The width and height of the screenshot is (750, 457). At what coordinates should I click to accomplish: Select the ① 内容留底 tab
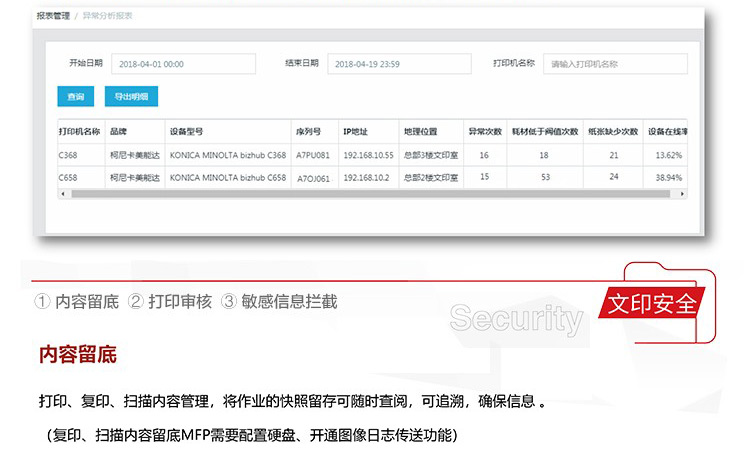pyautogui.click(x=77, y=301)
